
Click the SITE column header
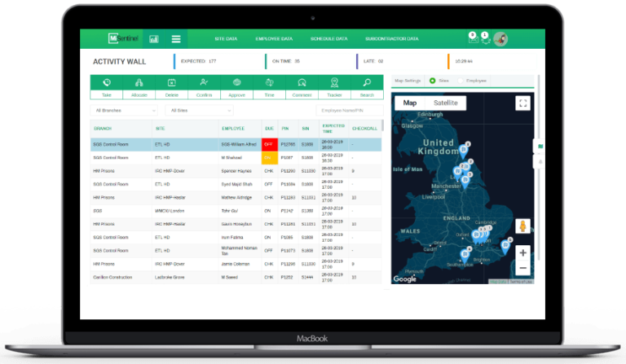pyautogui.click(x=160, y=129)
